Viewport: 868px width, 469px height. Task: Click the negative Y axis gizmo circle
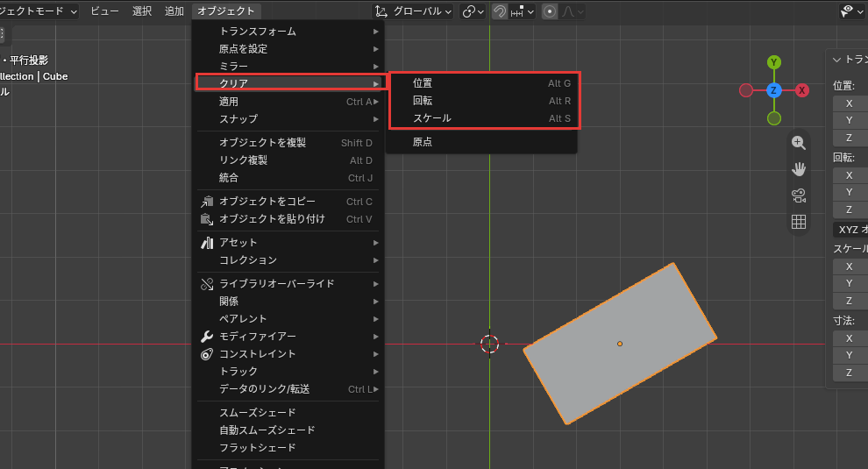click(x=774, y=118)
